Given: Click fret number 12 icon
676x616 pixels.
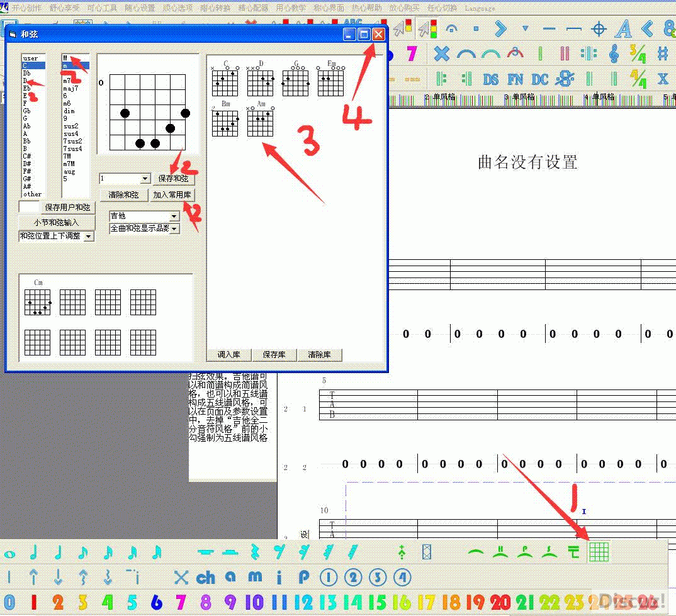Looking at the screenshot, I should pos(303,602).
